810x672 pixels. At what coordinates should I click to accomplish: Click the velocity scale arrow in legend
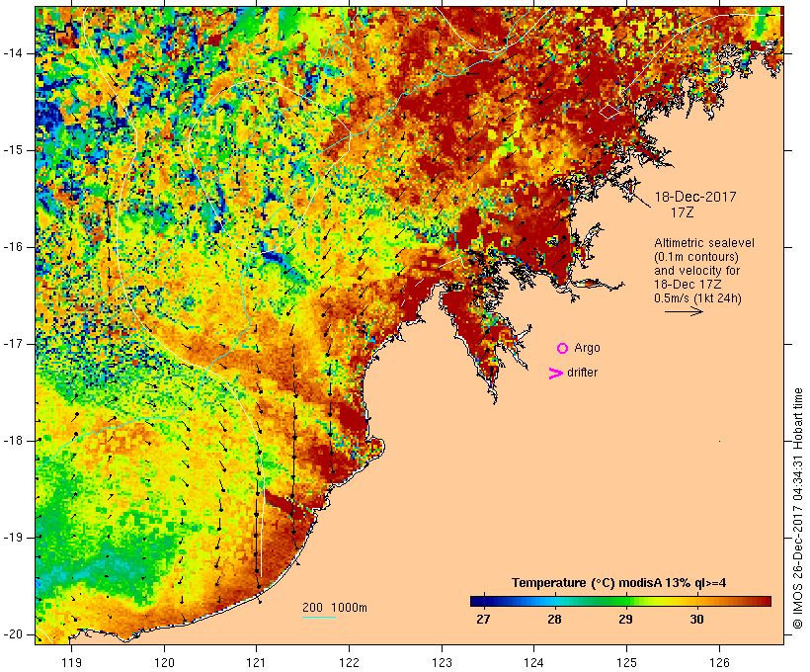click(684, 311)
